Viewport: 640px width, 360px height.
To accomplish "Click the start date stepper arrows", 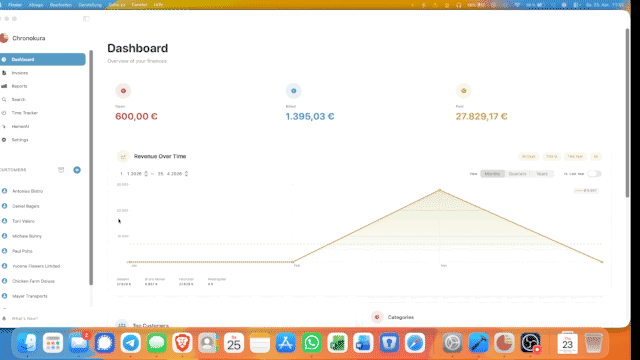I will click(x=146, y=174).
